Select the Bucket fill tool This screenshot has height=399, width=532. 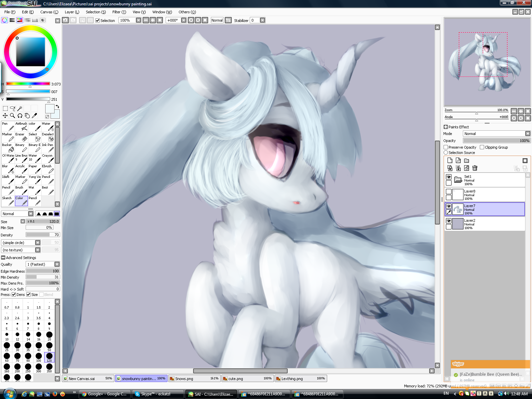tap(8, 148)
